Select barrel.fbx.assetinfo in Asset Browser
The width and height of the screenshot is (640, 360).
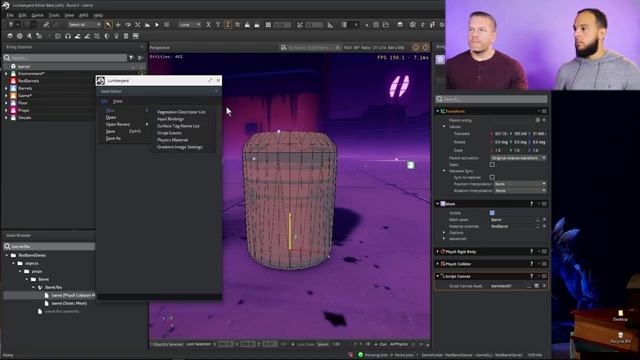click(62, 311)
